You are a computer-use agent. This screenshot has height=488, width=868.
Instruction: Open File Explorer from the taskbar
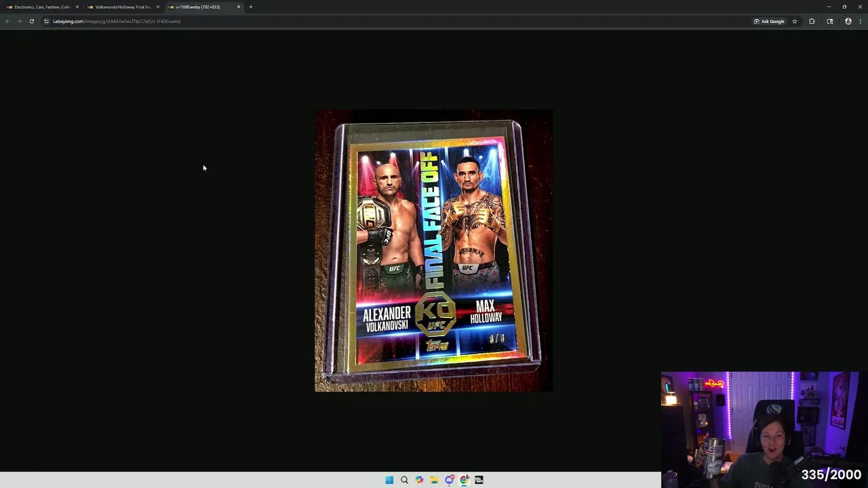click(434, 480)
